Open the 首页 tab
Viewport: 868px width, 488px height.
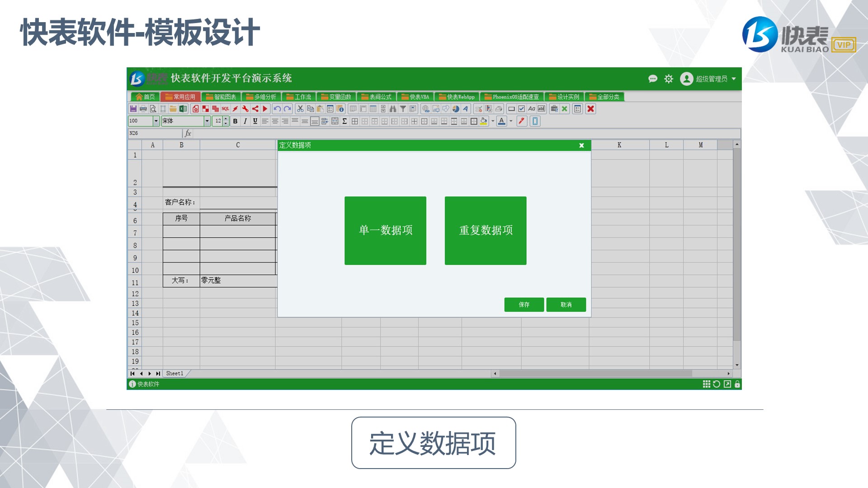pyautogui.click(x=145, y=97)
